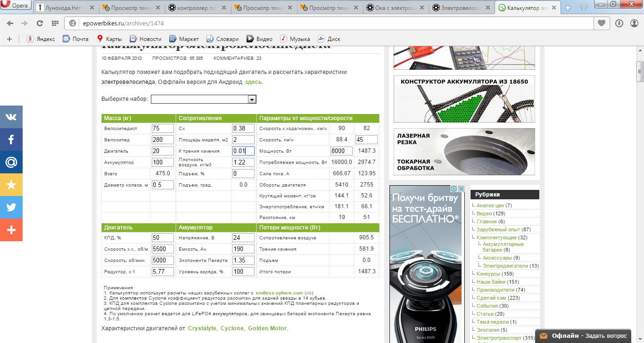
Task: Open the 'Маркет' bookmark
Action: [x=184, y=39]
